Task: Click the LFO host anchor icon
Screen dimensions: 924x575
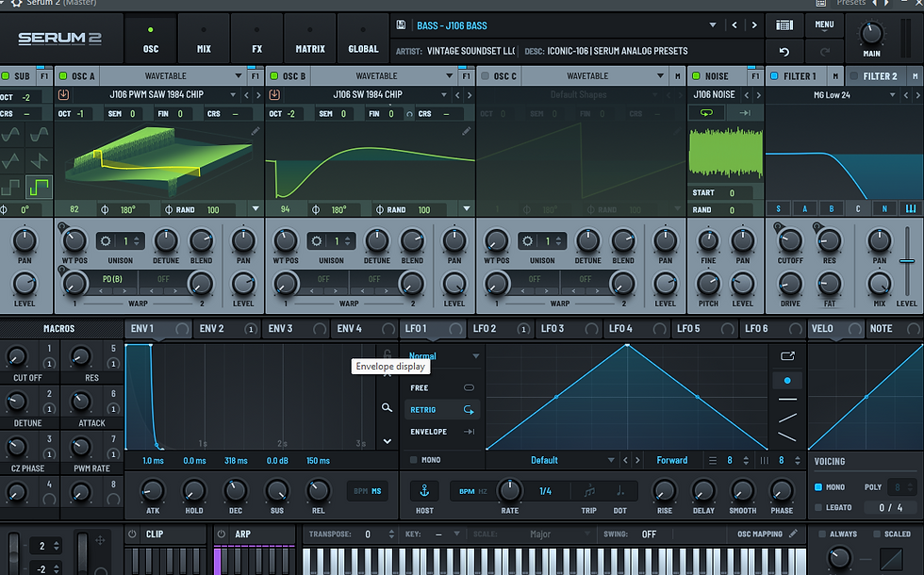Action: pos(424,491)
